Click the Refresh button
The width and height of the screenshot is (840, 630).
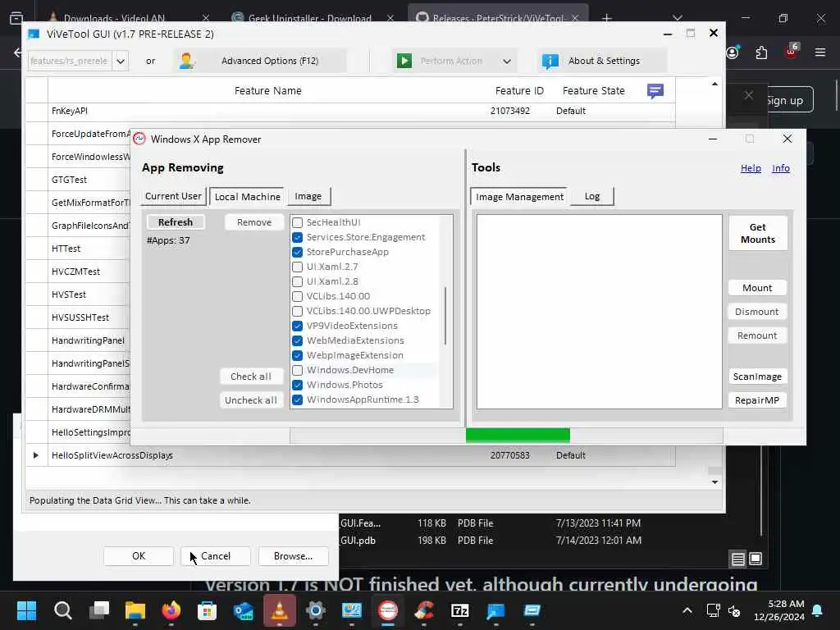tap(176, 222)
